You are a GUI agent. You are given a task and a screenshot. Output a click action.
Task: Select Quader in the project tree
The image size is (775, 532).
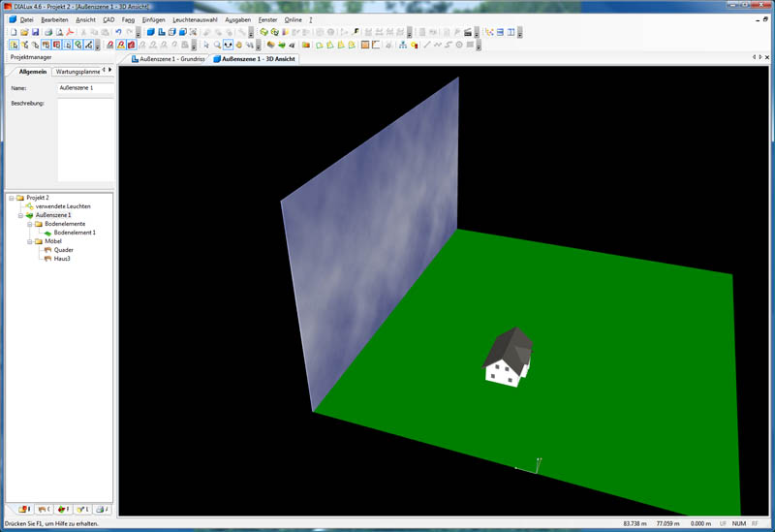pos(63,250)
